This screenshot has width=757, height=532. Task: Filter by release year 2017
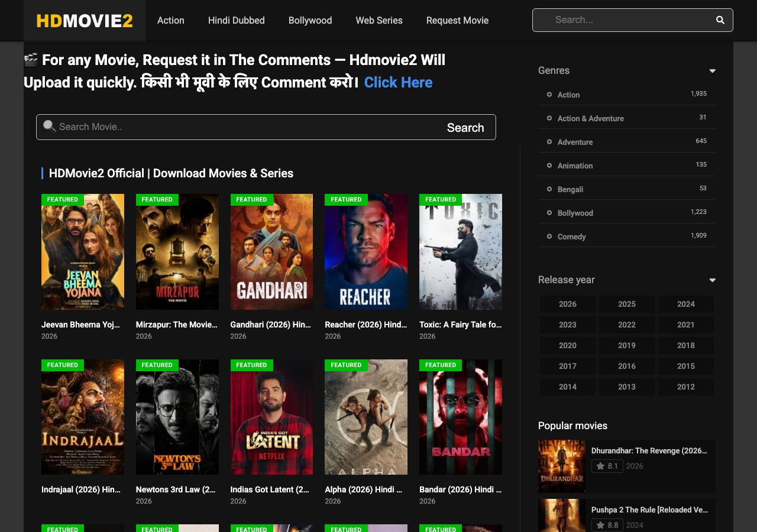pyautogui.click(x=568, y=366)
